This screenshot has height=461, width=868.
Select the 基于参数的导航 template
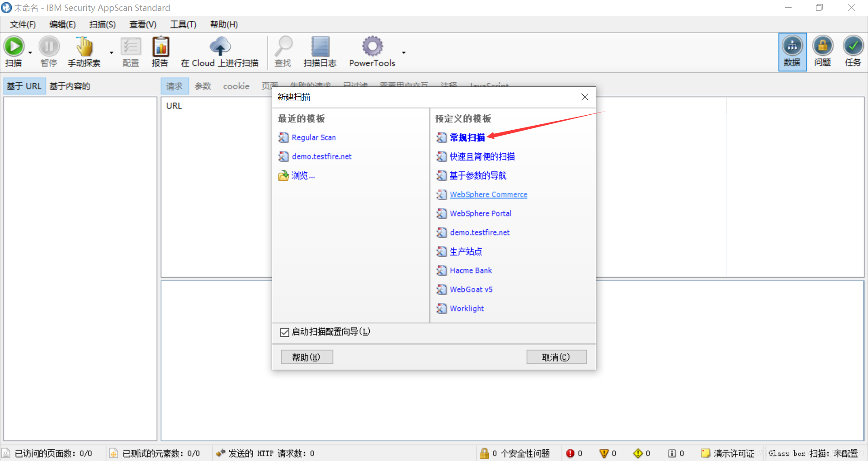[x=478, y=175]
